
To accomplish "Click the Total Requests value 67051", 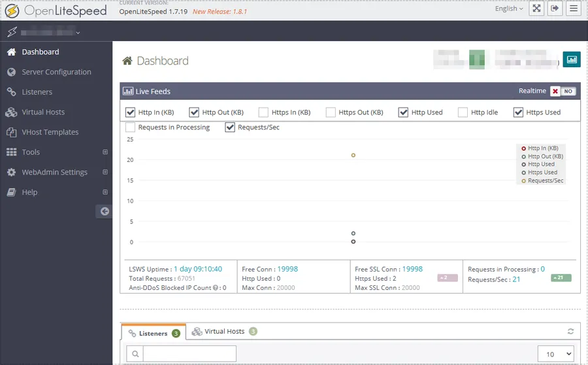I will click(x=186, y=278).
